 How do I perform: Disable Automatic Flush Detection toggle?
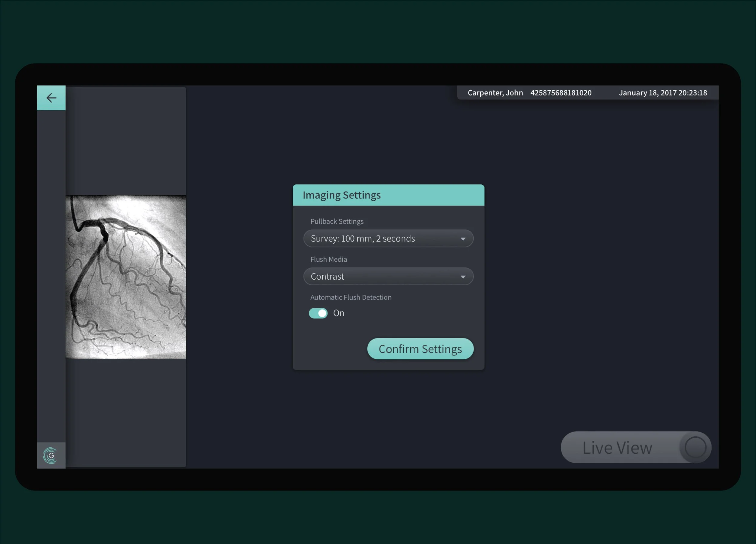tap(318, 313)
